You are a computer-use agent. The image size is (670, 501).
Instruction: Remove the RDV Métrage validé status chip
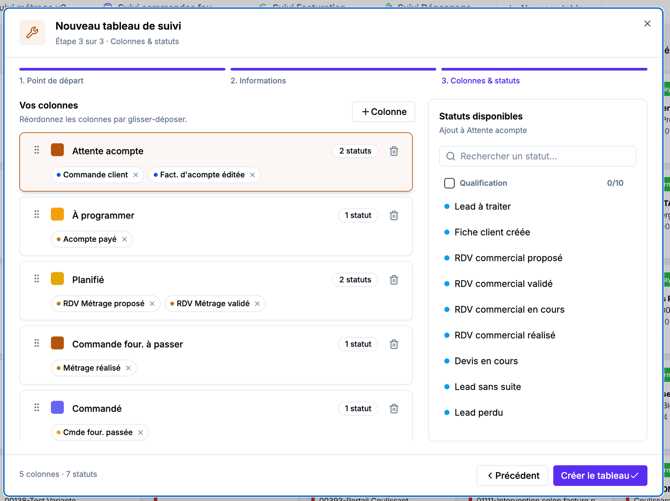click(x=257, y=304)
